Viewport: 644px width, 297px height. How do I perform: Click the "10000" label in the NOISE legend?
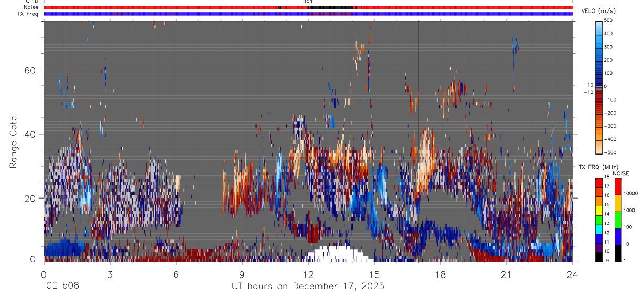click(x=631, y=193)
